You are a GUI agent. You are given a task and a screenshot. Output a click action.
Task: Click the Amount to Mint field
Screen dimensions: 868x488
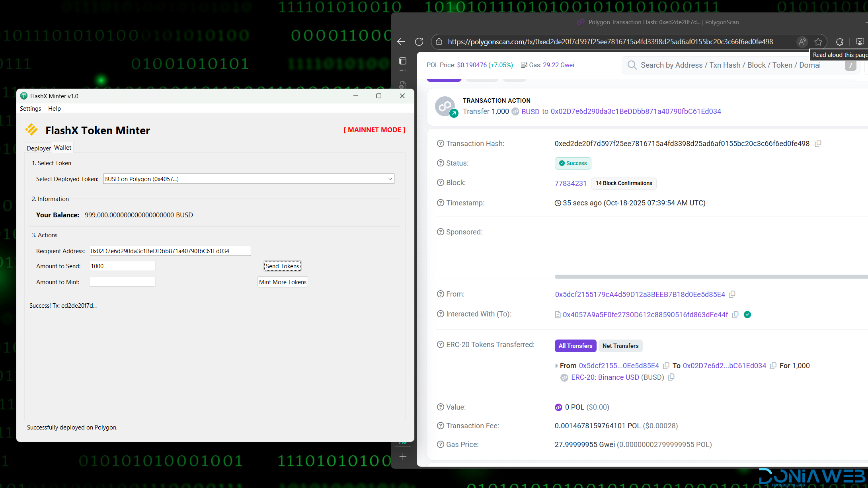(x=122, y=282)
